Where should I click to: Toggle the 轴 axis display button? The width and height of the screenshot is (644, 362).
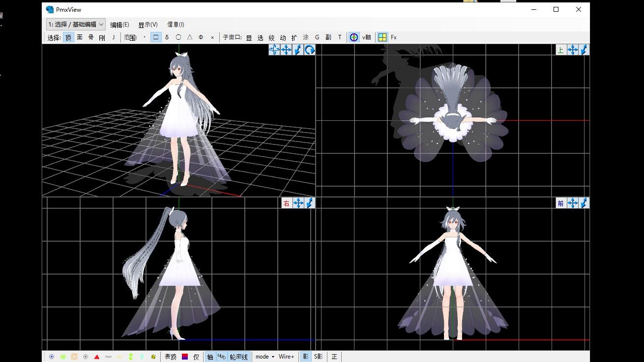210,357
